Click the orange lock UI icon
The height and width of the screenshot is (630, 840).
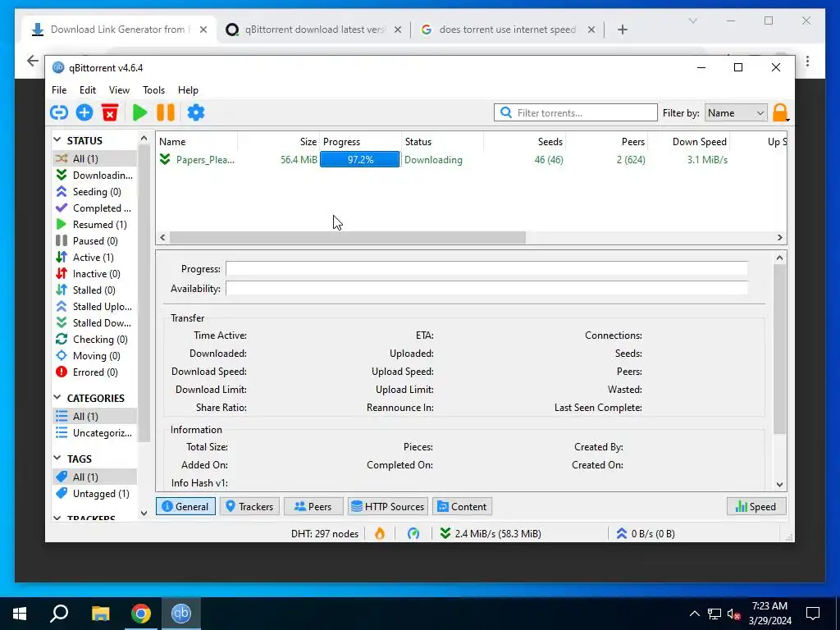click(x=780, y=113)
